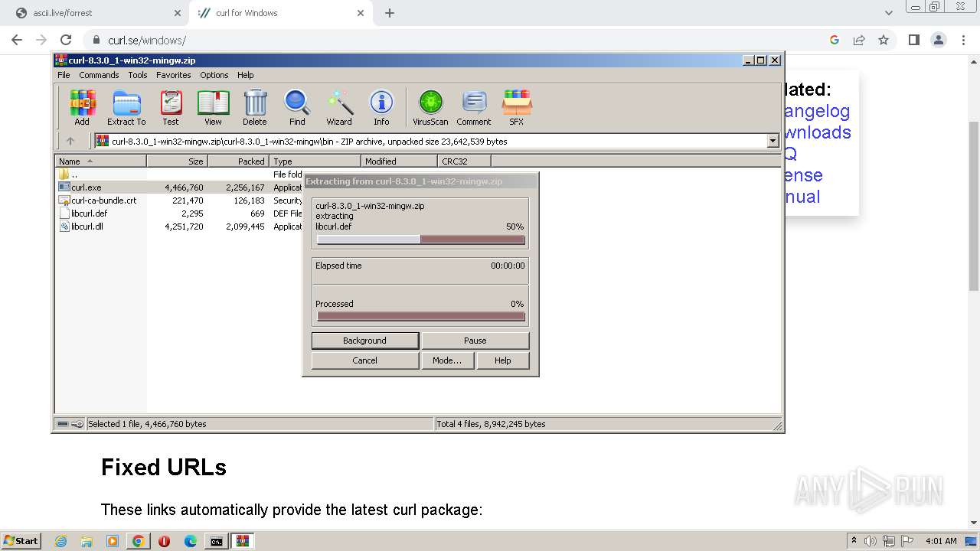Open the Find magnifier icon
The height and width of the screenshot is (551, 980).
(x=297, y=107)
